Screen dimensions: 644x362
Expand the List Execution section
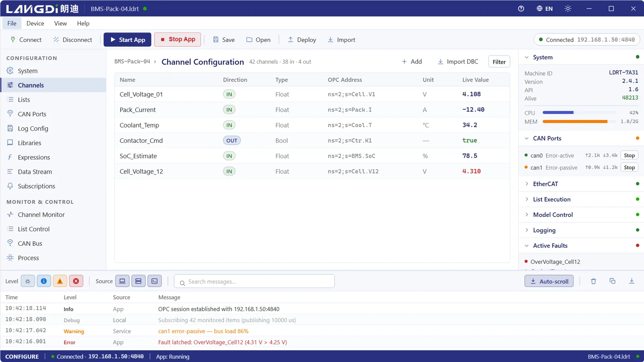click(x=581, y=200)
